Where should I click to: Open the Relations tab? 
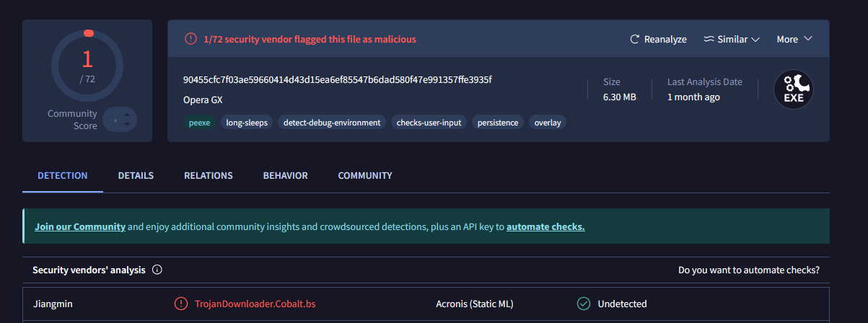coord(209,175)
